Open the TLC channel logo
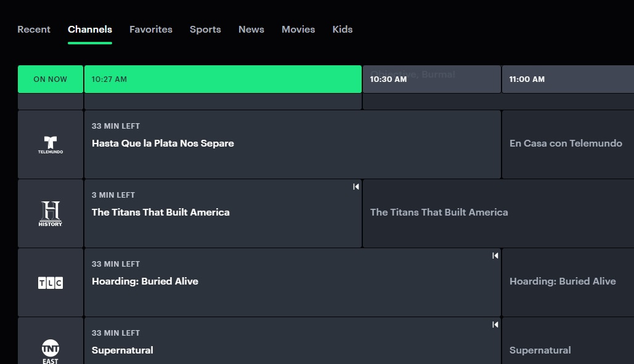The height and width of the screenshot is (364, 634). 51,283
